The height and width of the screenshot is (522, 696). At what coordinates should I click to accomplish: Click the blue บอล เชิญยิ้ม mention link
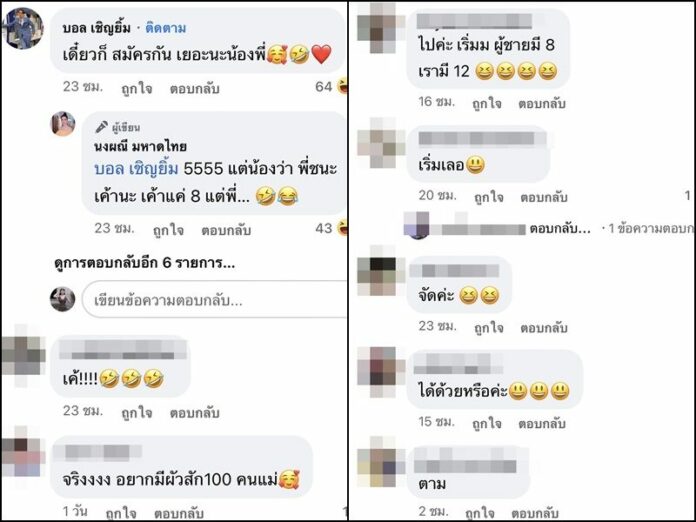tap(136, 169)
